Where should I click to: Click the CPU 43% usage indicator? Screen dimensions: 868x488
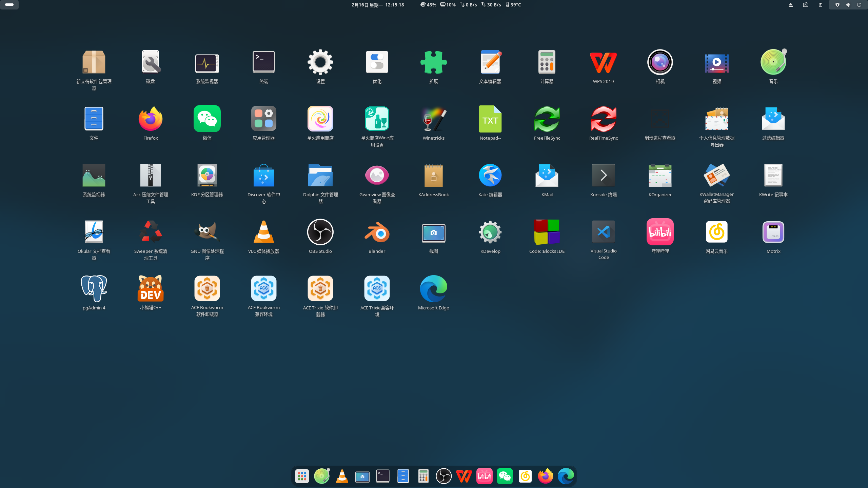click(428, 5)
